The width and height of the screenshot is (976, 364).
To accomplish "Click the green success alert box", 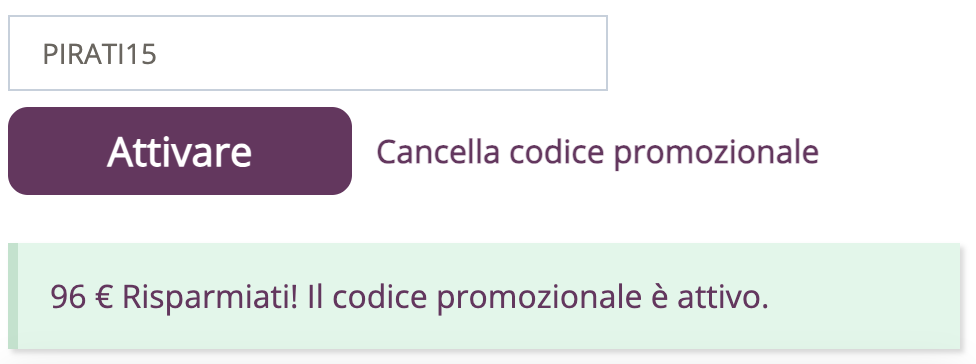I will (484, 296).
